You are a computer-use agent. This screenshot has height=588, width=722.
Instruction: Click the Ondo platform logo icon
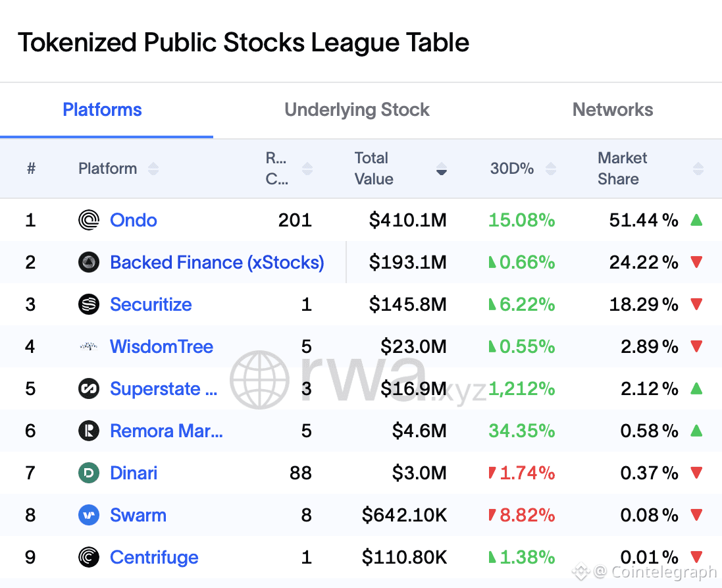(x=89, y=220)
